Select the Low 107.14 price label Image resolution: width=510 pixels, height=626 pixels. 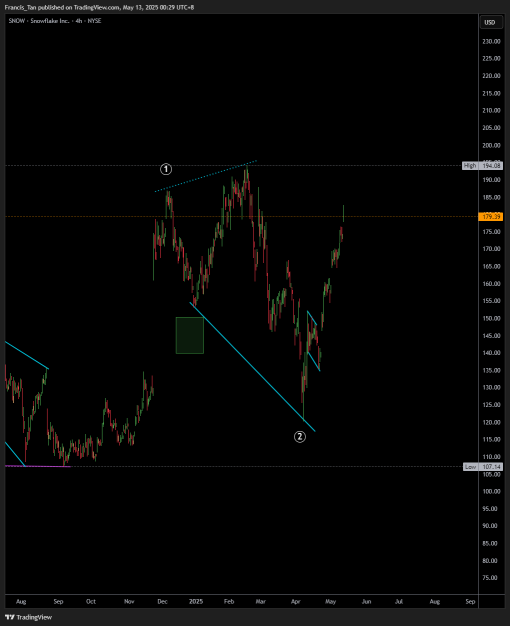click(x=482, y=466)
